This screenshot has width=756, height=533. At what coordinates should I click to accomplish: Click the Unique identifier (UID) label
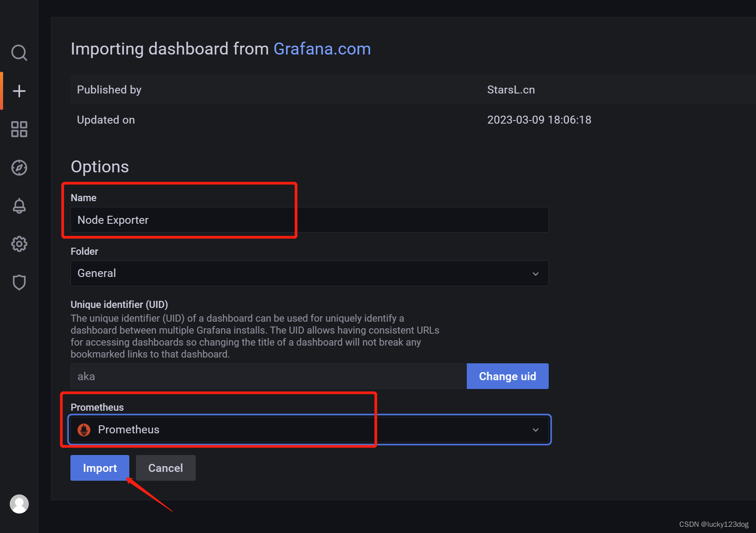119,304
